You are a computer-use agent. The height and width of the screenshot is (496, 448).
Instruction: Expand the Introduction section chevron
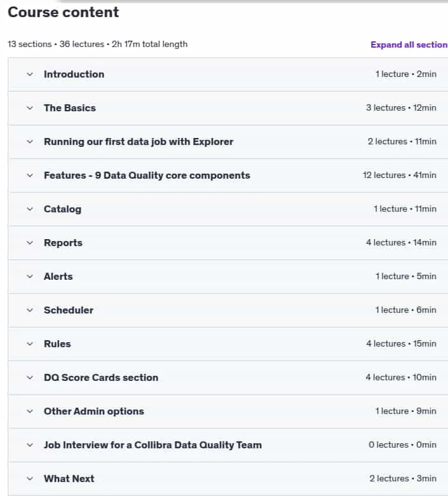30,74
